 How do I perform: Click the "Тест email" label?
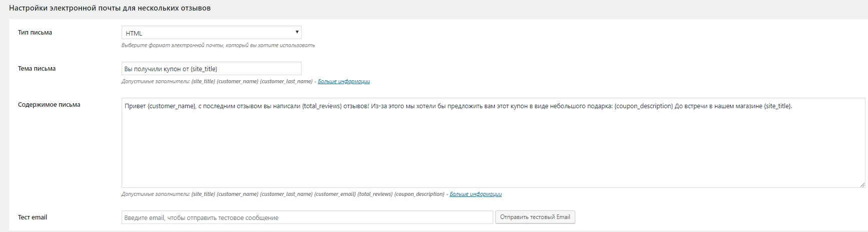click(33, 217)
